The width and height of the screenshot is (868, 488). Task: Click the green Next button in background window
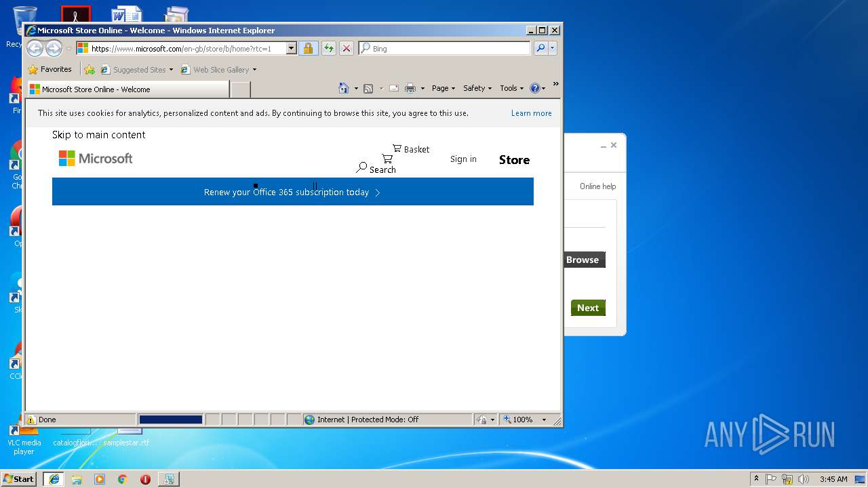click(588, 308)
